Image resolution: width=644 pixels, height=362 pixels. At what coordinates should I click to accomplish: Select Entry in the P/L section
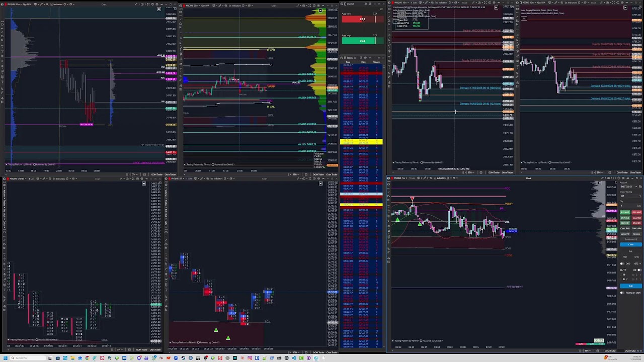click(636, 257)
